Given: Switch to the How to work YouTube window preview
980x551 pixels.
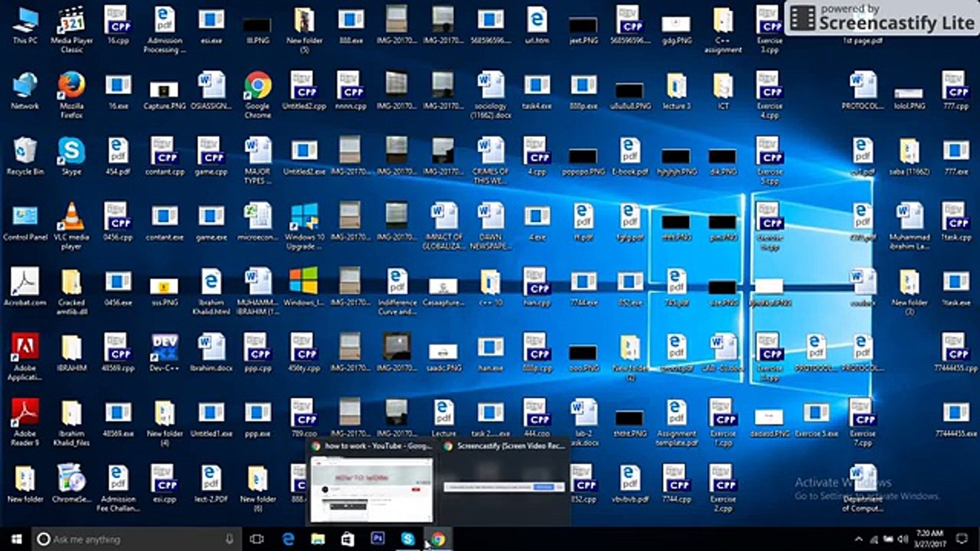Looking at the screenshot, I should tap(371, 489).
